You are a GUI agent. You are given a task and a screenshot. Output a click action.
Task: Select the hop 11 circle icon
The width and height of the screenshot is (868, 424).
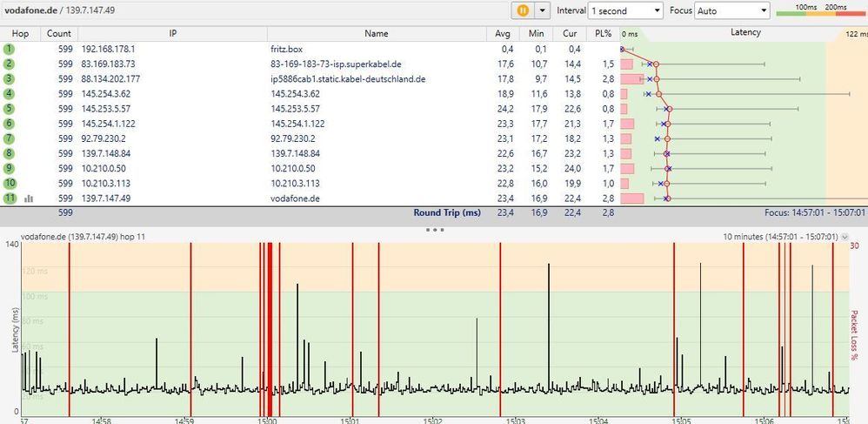point(10,198)
